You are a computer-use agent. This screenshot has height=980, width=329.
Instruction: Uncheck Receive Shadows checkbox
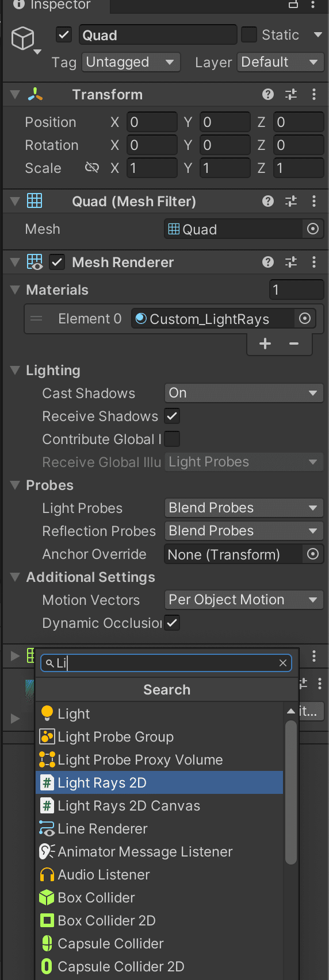172,415
